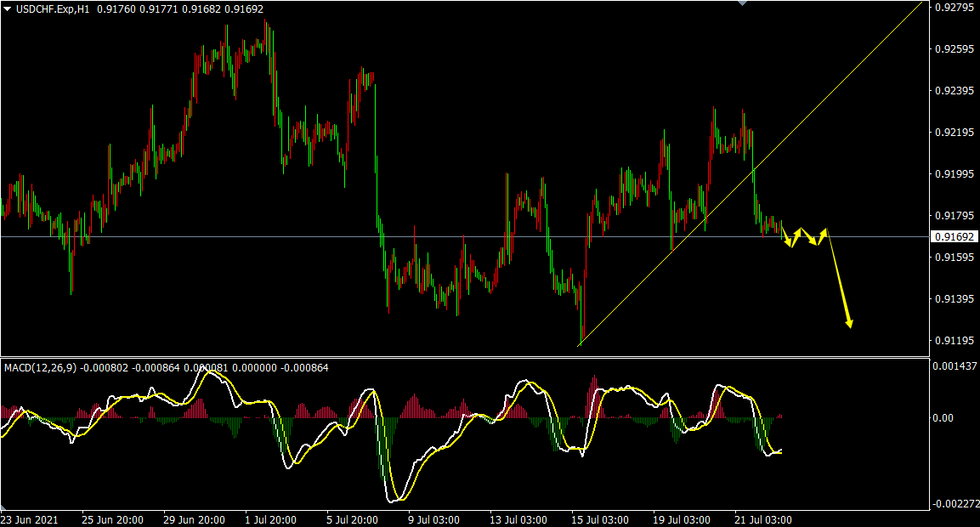Select the yellow ascending trendline
Screen dimensions: 980x527
click(x=750, y=173)
